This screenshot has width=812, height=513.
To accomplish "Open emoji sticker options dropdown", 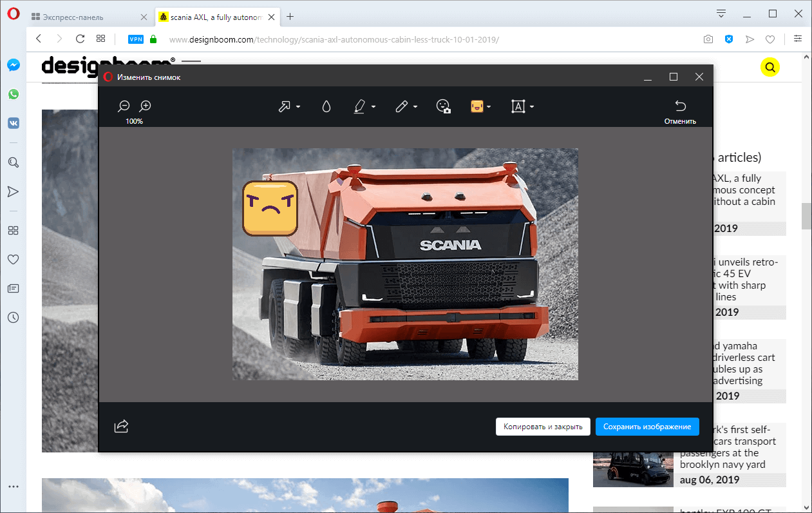I will pos(490,107).
